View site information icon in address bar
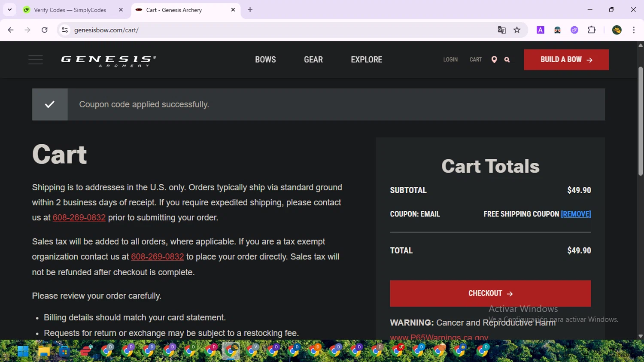This screenshot has width=644, height=362. 65,30
